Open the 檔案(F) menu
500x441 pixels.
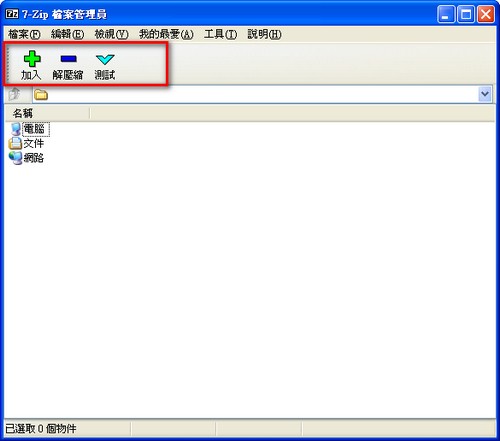(24, 34)
